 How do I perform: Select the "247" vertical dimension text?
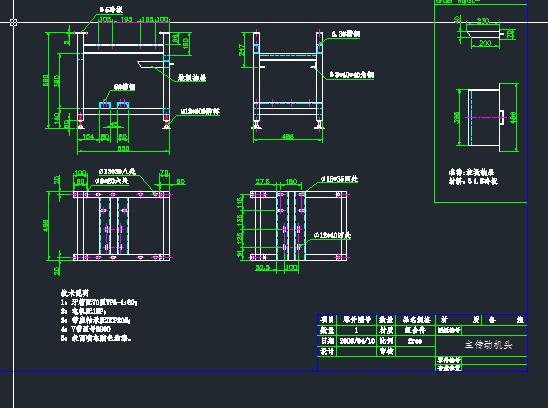coord(242,50)
